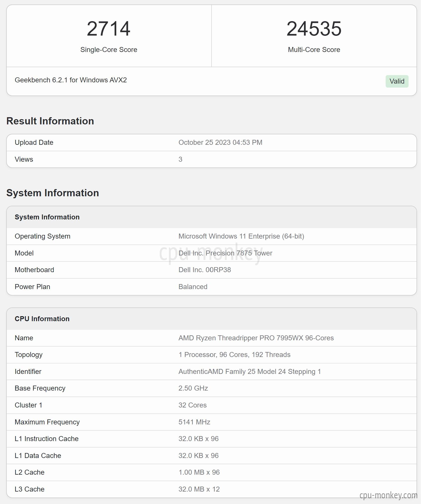Click the L1 Data Cache label
421x504 pixels.
click(x=38, y=456)
